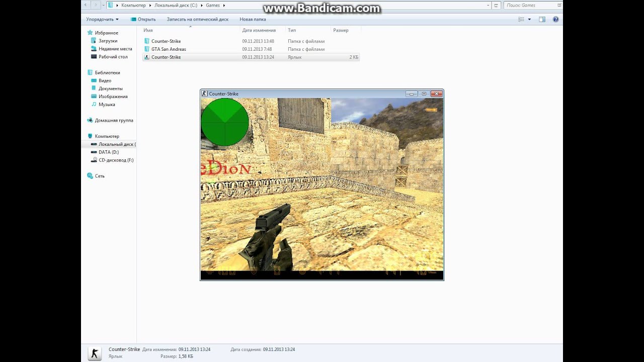
Task: Click Локальный диск (C:) in breadcrumb
Action: pyautogui.click(x=176, y=5)
